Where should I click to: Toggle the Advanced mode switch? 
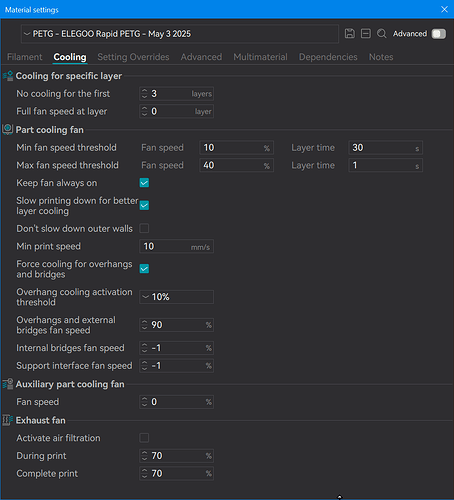coord(439,34)
